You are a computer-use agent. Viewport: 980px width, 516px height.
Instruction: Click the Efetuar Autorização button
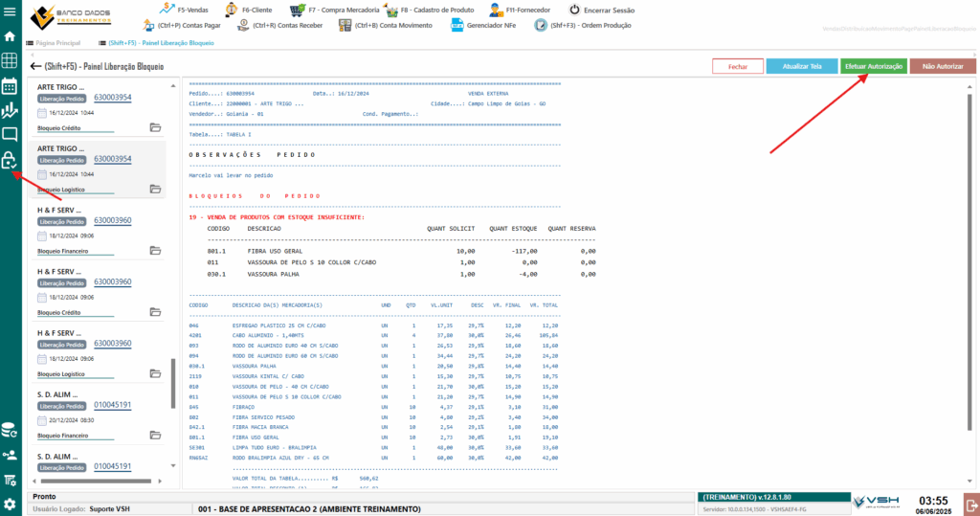pos(873,67)
